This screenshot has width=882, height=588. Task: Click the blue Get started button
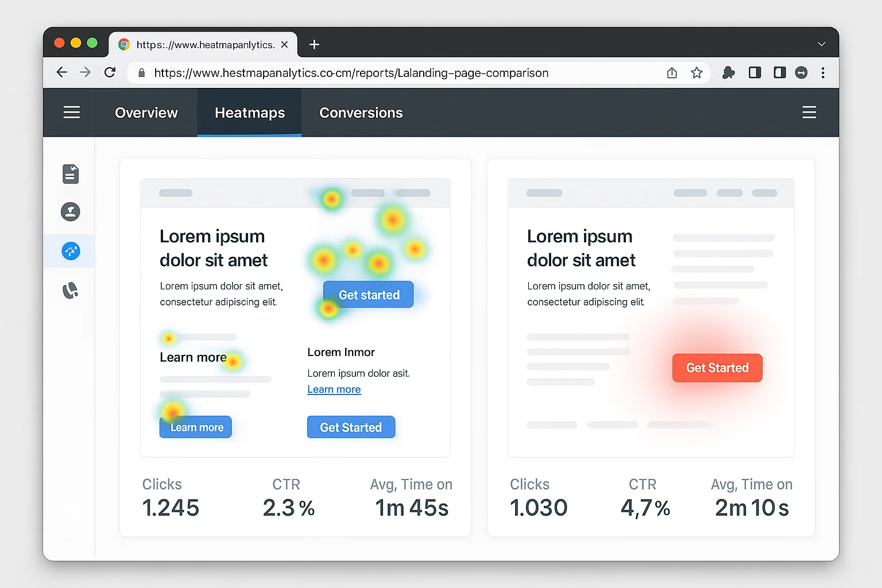(368, 295)
